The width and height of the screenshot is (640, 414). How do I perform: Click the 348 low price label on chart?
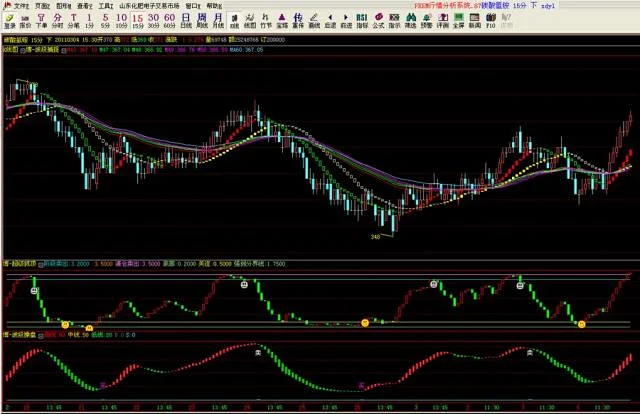coord(375,237)
